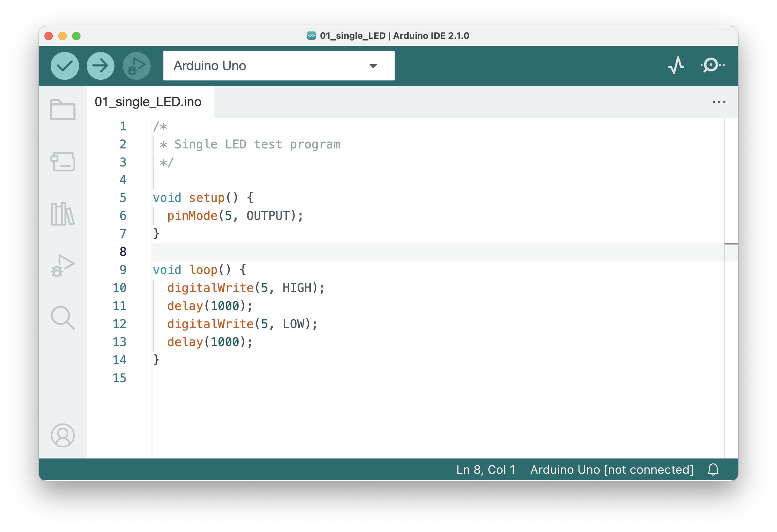Click the 'Single LED test program' comment

[257, 144]
